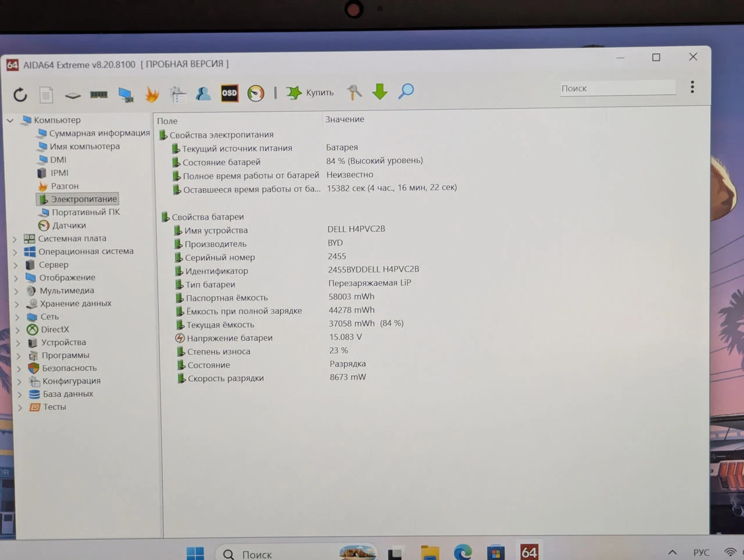This screenshot has height=560, width=744.
Task: Expand the Мультимедиа tree node
Action: (x=17, y=291)
